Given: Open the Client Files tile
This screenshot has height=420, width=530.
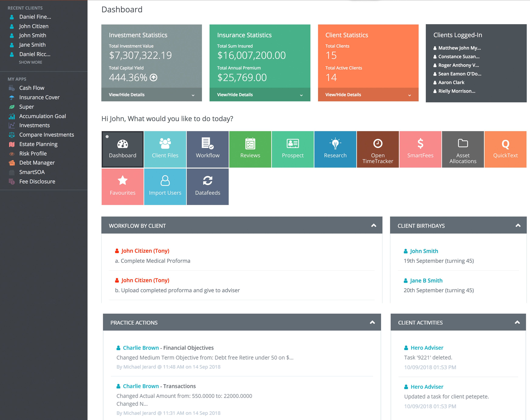Looking at the screenshot, I should pyautogui.click(x=165, y=149).
